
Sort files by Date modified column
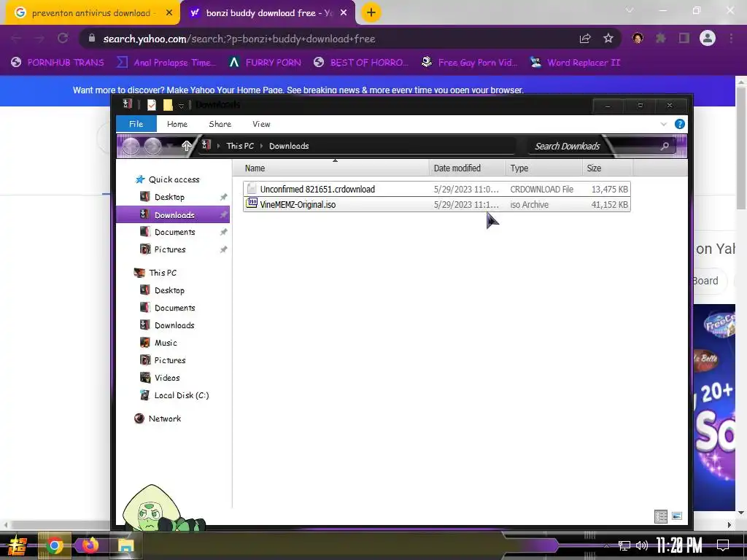[467, 168]
